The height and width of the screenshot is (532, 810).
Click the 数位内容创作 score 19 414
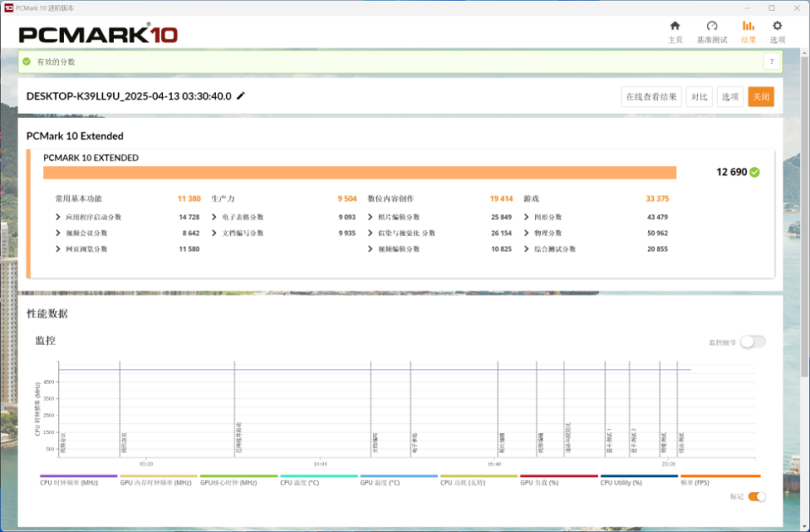[x=501, y=199]
